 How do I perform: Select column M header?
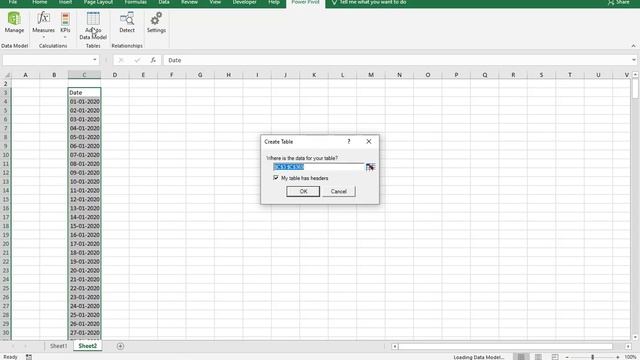[x=371, y=75]
